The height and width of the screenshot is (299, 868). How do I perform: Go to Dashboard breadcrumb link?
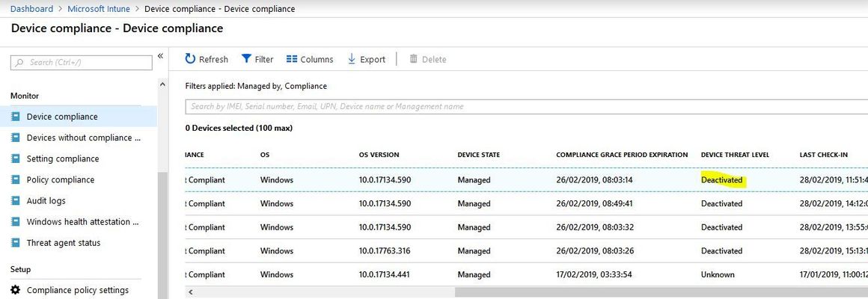pos(31,9)
